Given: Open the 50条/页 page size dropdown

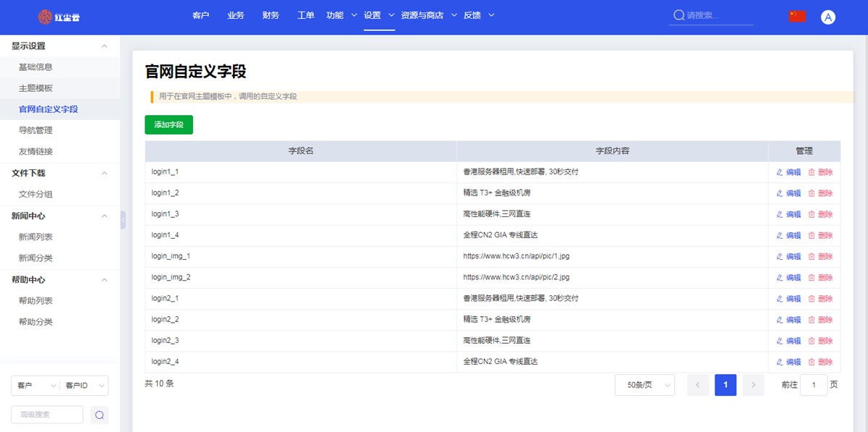Looking at the screenshot, I should coord(644,385).
